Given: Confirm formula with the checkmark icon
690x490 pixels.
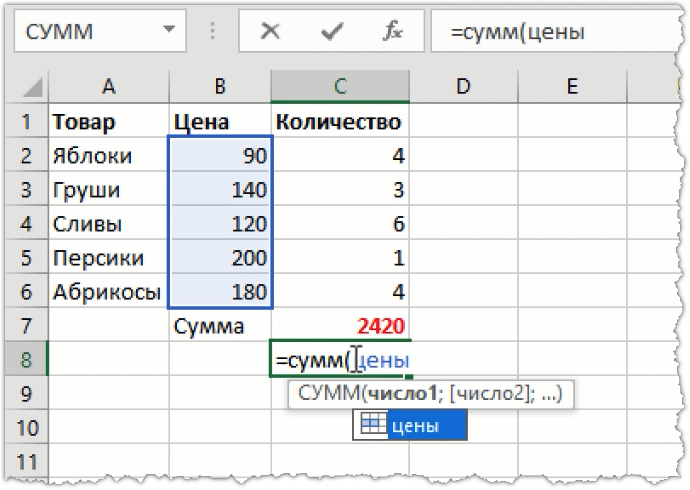Looking at the screenshot, I should [x=331, y=32].
